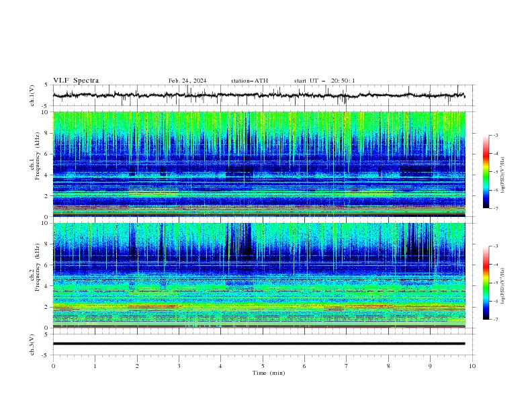This screenshot has height=411, width=532.
Task: Click the time axis tick label '7'
Action: click(x=347, y=366)
